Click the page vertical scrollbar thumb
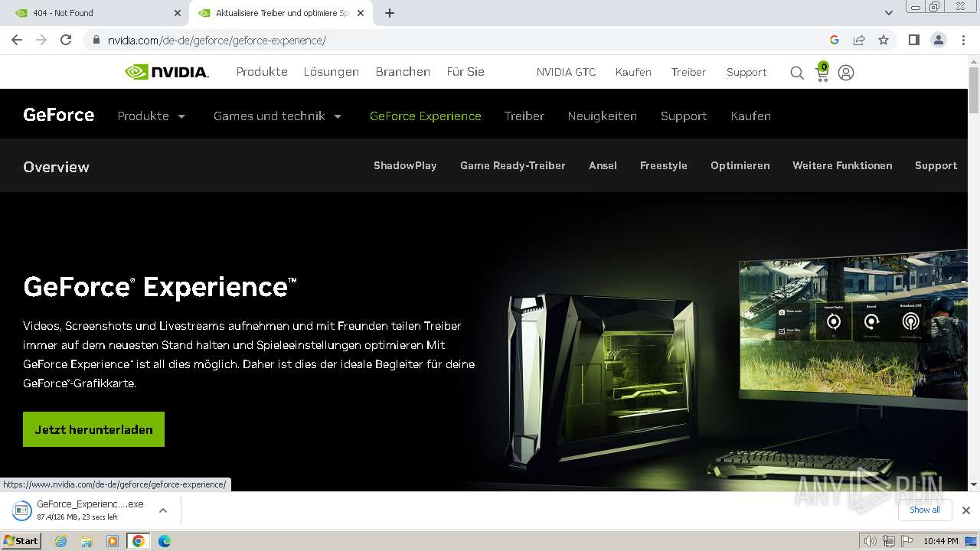 [974, 90]
